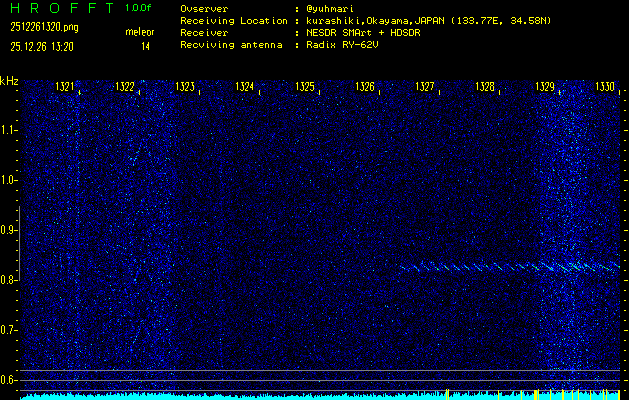Select the 2512261320.png filename
Image resolution: width=629 pixels, height=400 pixels.
pyautogui.click(x=43, y=27)
